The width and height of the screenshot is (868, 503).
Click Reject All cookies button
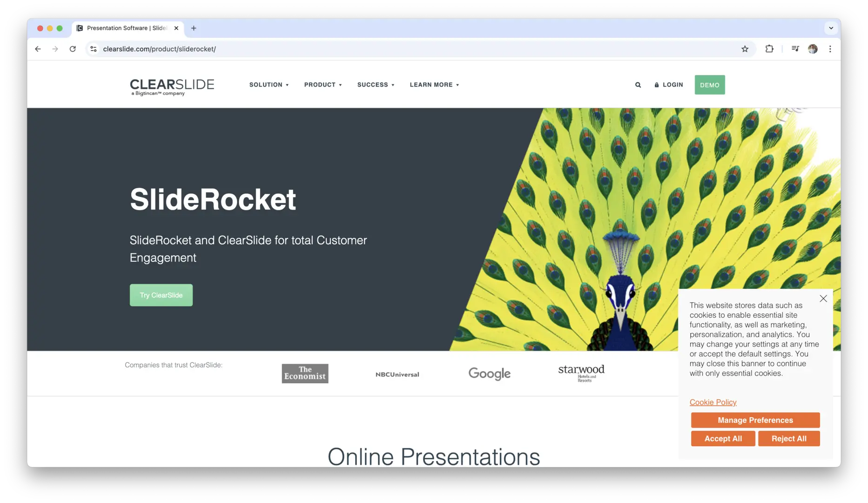tap(788, 439)
